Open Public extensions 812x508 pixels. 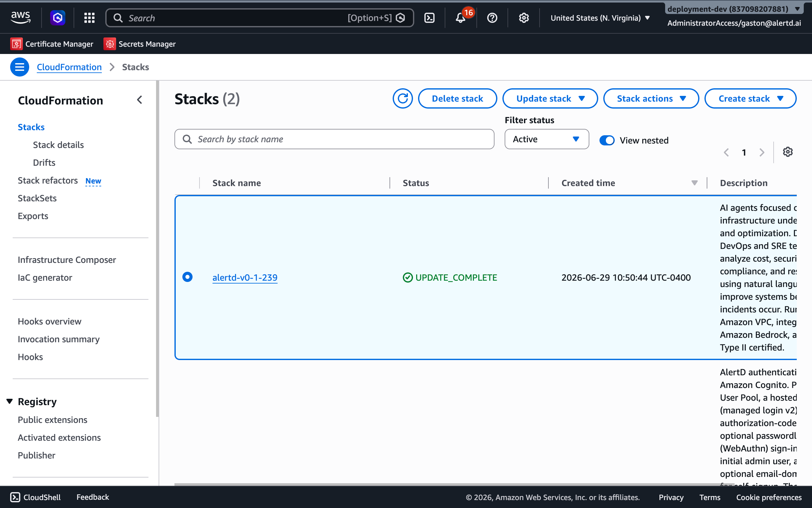(x=52, y=420)
